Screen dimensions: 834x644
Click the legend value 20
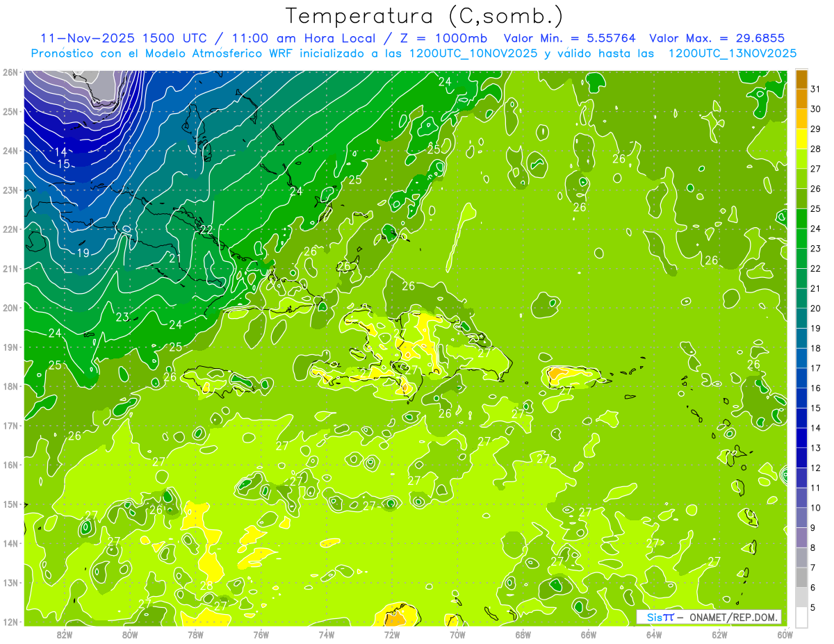coord(816,308)
